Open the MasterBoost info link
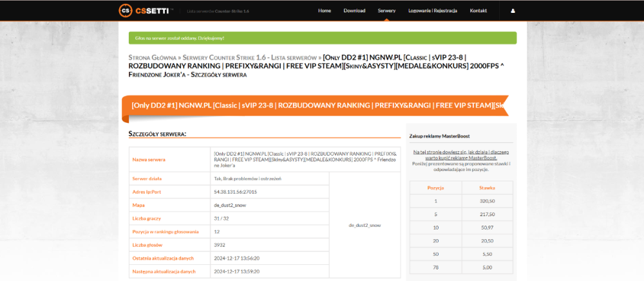 (461, 155)
